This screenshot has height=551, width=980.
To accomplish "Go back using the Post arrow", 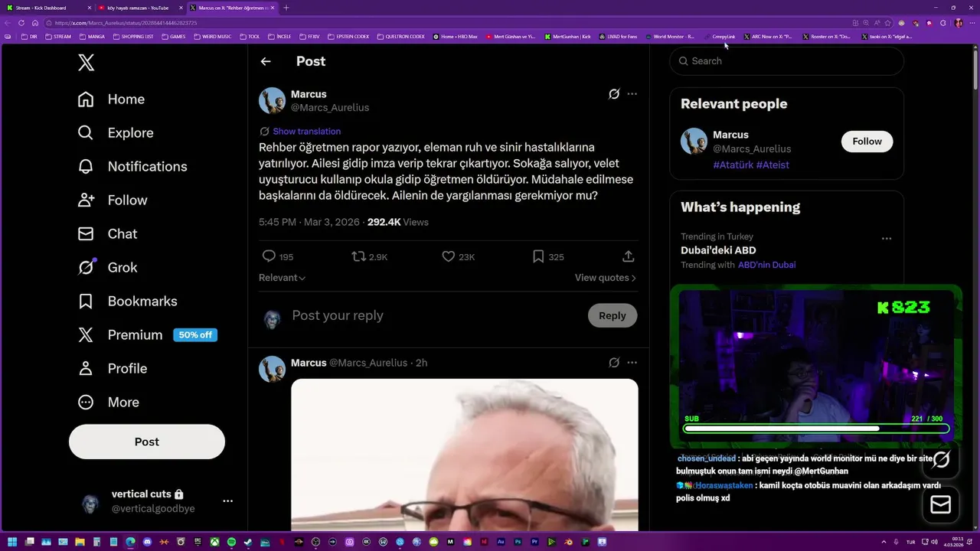I will (266, 61).
